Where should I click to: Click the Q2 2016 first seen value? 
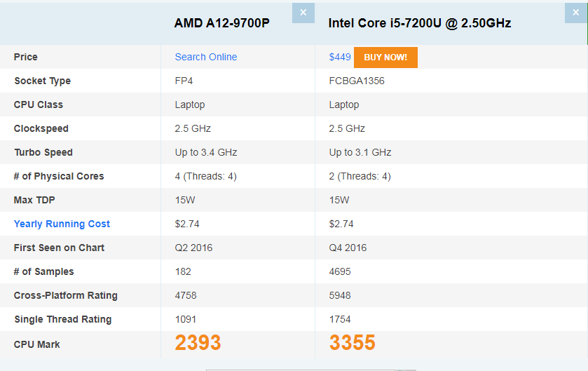pyautogui.click(x=193, y=248)
